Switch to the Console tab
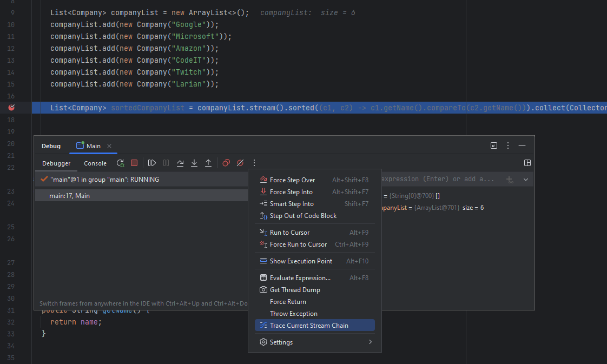607x364 pixels. coord(95,163)
